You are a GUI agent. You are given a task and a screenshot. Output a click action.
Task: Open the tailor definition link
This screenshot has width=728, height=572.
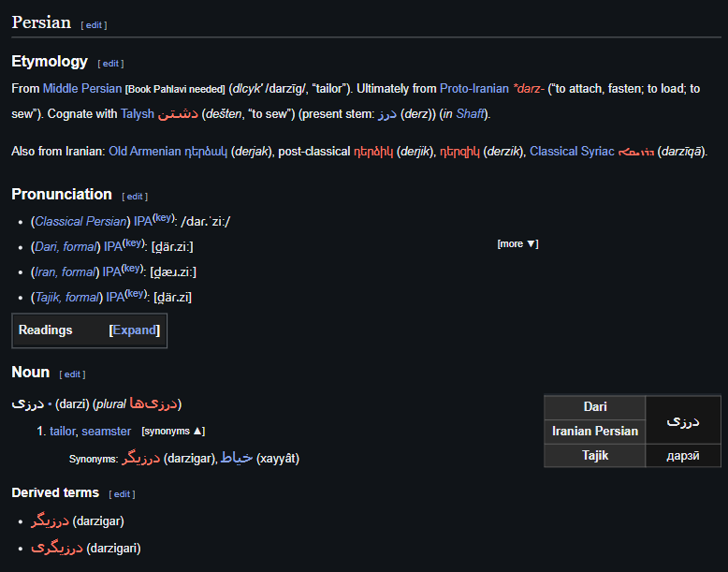[x=62, y=432]
